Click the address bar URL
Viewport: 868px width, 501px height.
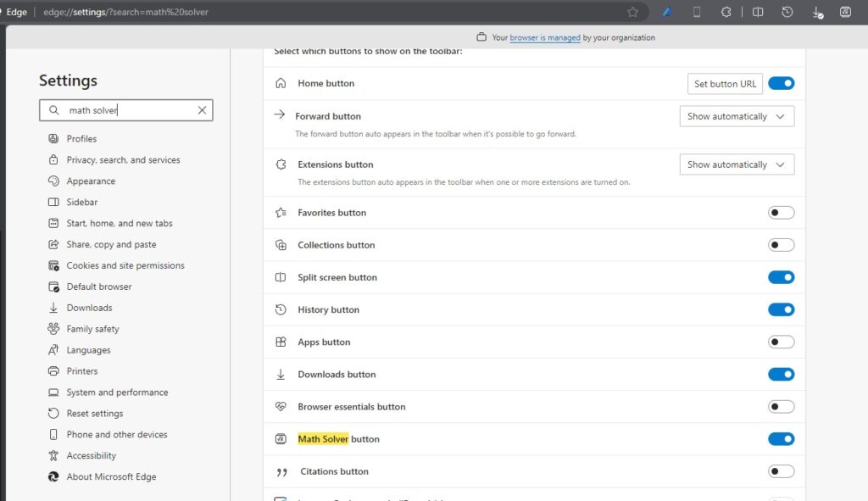(x=125, y=12)
